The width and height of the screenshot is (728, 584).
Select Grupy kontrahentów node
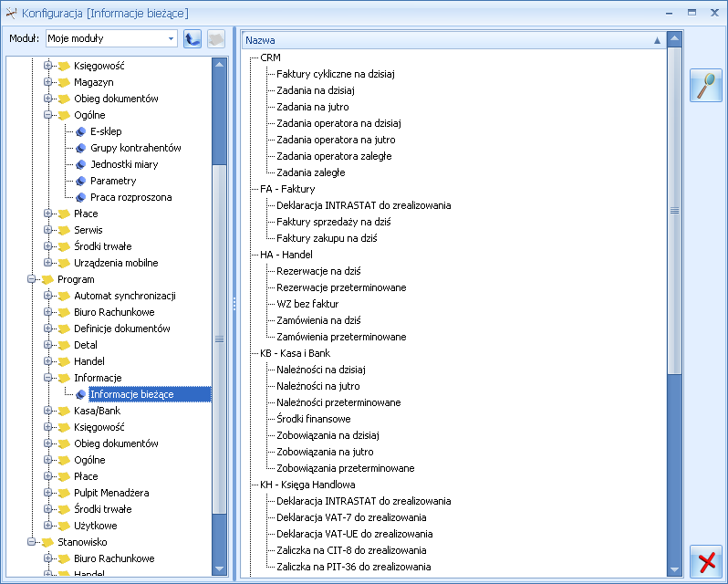point(136,148)
